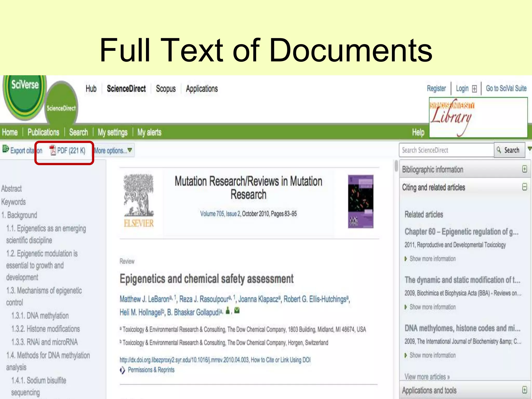Image resolution: width=532 pixels, height=399 pixels.
Task: Open The dynamic and static modification article
Action: click(462, 280)
